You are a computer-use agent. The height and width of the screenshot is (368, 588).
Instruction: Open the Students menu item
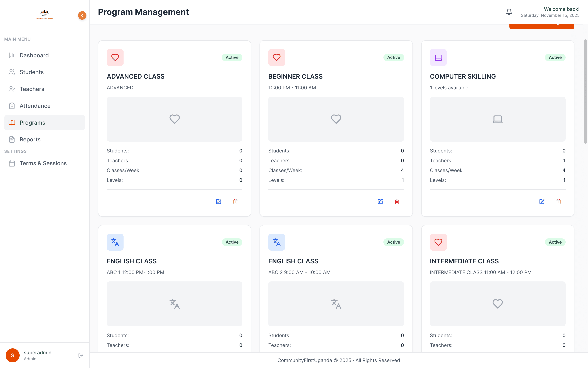tap(45, 72)
